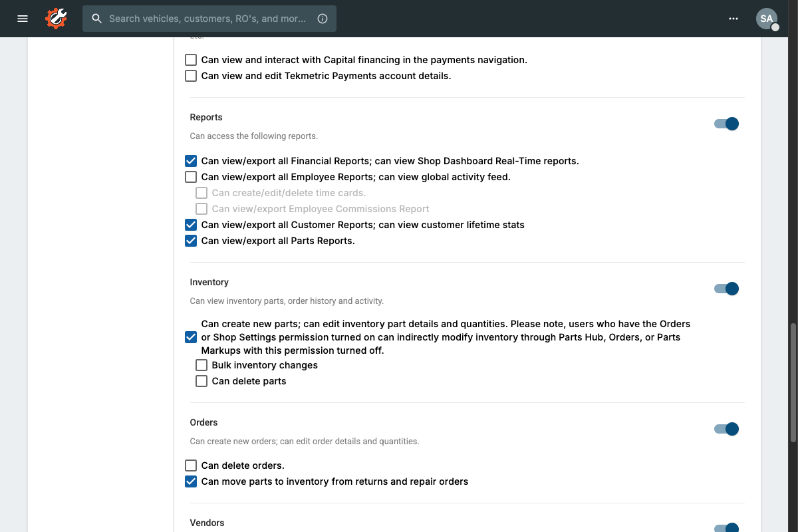Enable the Can delete parts checkbox
The height and width of the screenshot is (532, 798).
[201, 381]
